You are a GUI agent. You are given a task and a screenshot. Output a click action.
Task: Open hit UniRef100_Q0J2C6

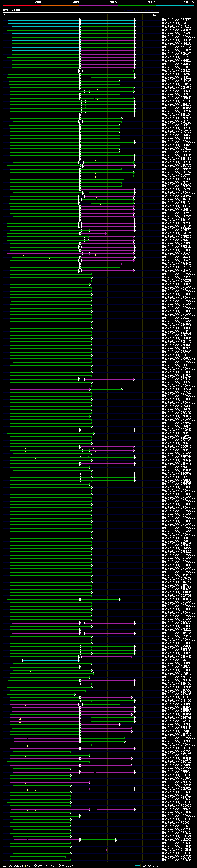point(177,26)
